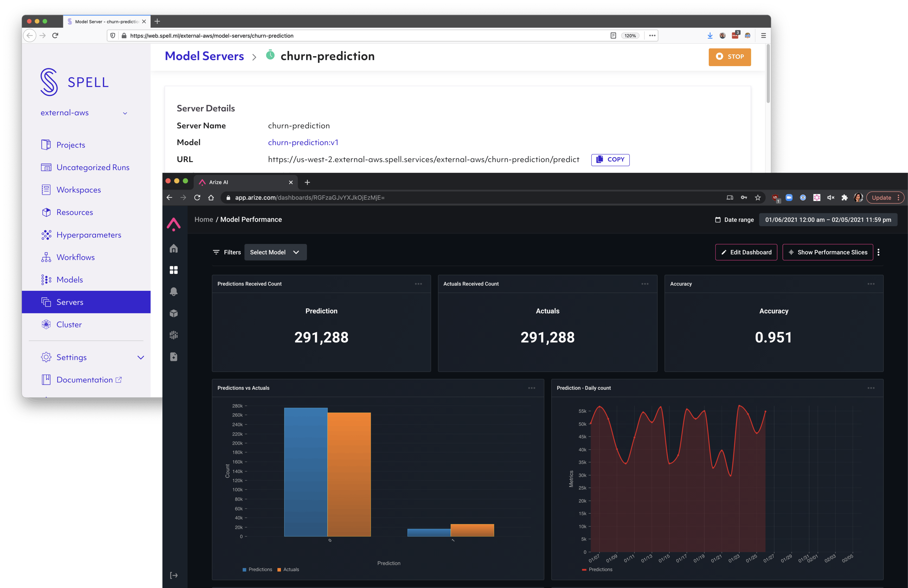
Task: Open the vertical dots dashboard menu in Arize
Action: (x=879, y=252)
